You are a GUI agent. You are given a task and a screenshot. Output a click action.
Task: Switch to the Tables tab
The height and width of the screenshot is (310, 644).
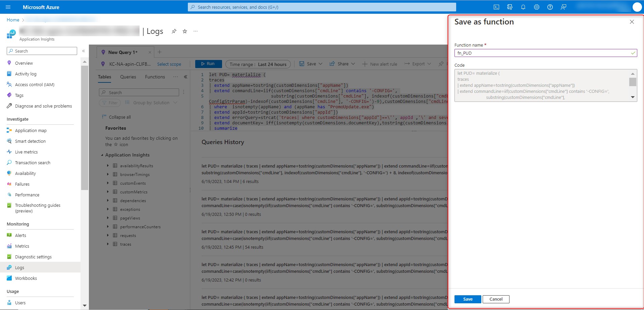(104, 77)
